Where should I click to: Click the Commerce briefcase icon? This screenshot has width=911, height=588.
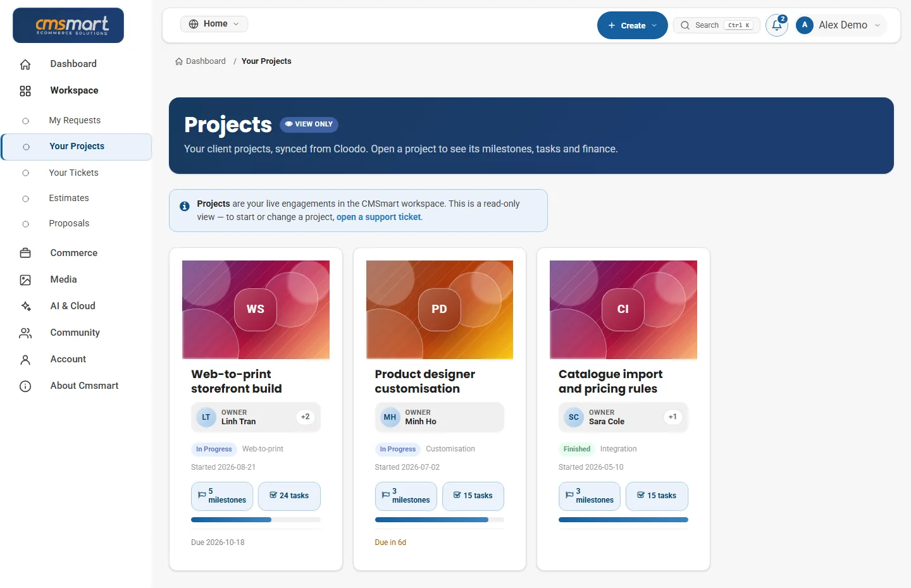25,253
